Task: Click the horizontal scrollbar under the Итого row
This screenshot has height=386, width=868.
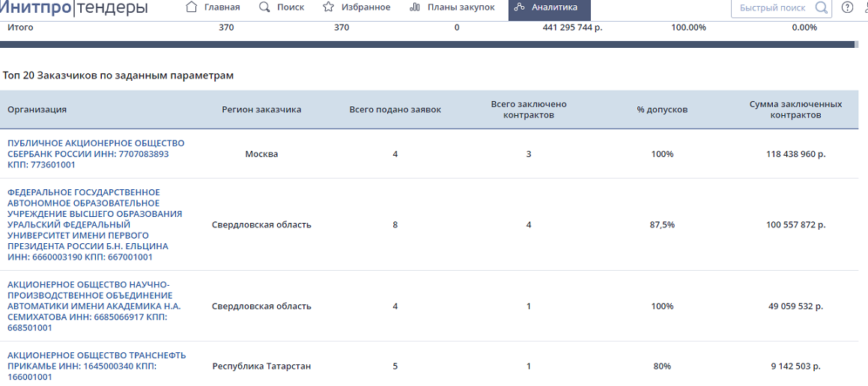Action: pos(427,44)
